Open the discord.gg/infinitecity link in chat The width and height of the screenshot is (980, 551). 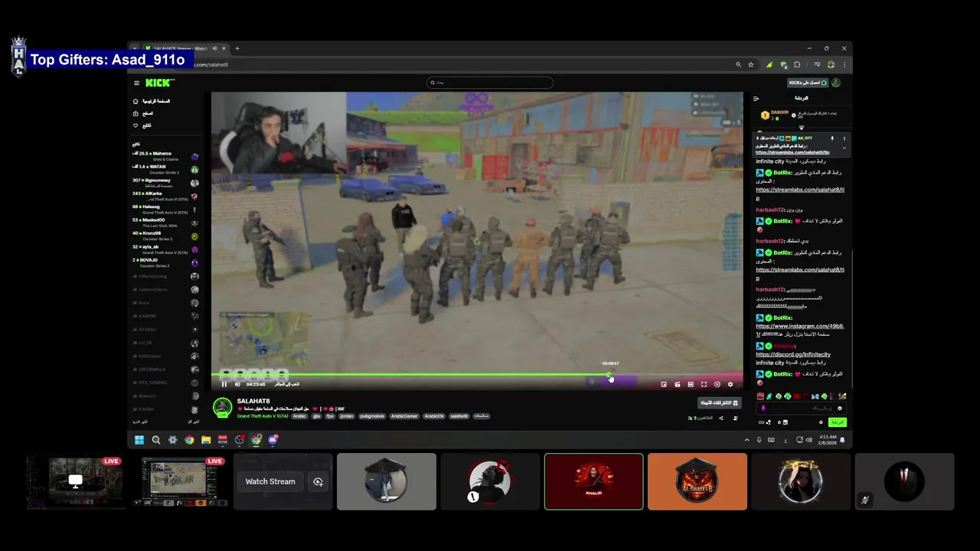tap(793, 354)
